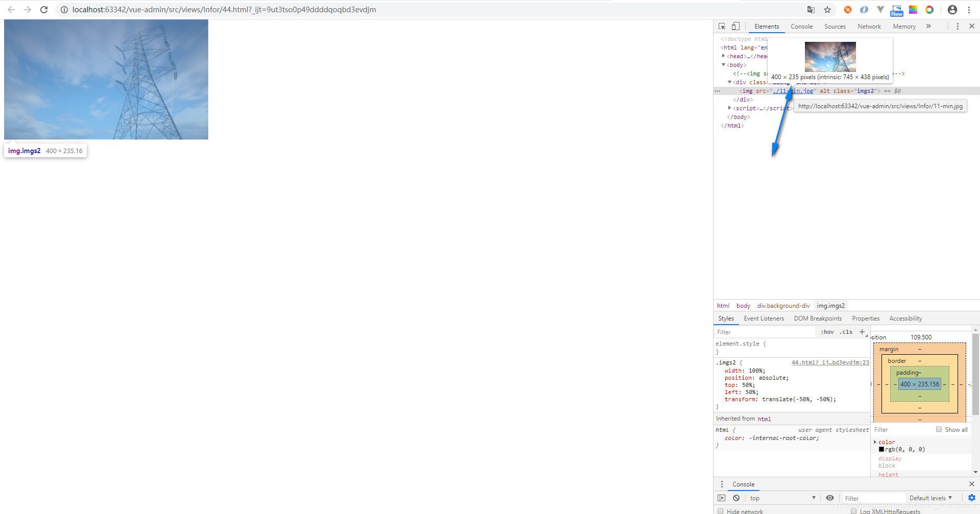Bookmark this page with the star
Screen dimensions: 980x514
point(827,10)
